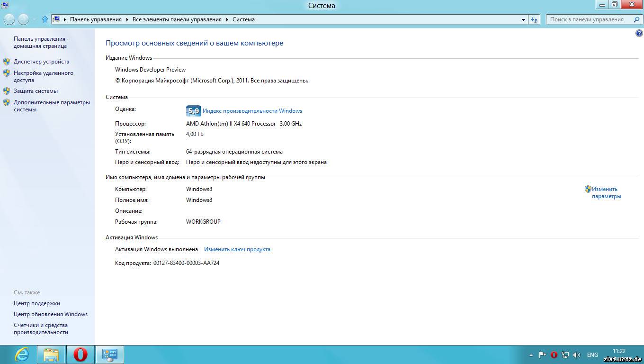Open Защита системы link
This screenshot has width=644, height=364.
[x=36, y=91]
